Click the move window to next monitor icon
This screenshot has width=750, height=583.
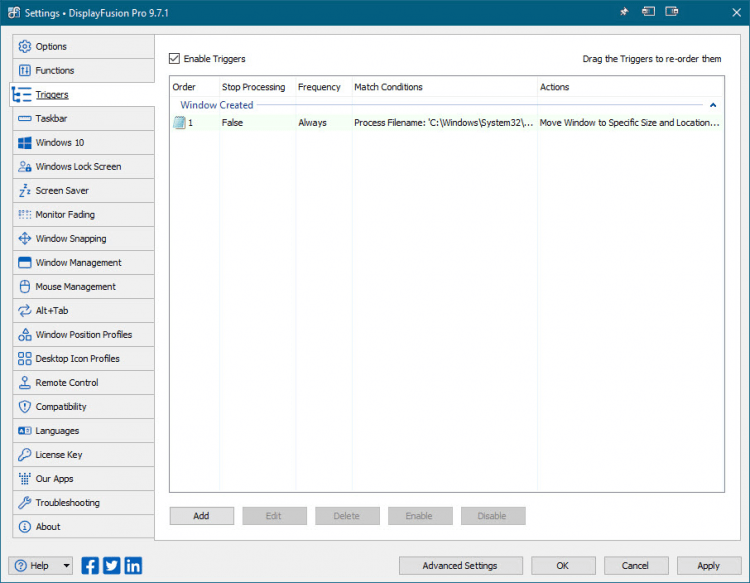point(671,12)
